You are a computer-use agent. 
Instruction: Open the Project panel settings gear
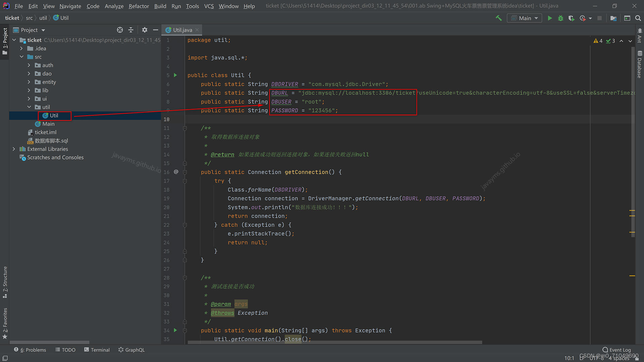(145, 30)
